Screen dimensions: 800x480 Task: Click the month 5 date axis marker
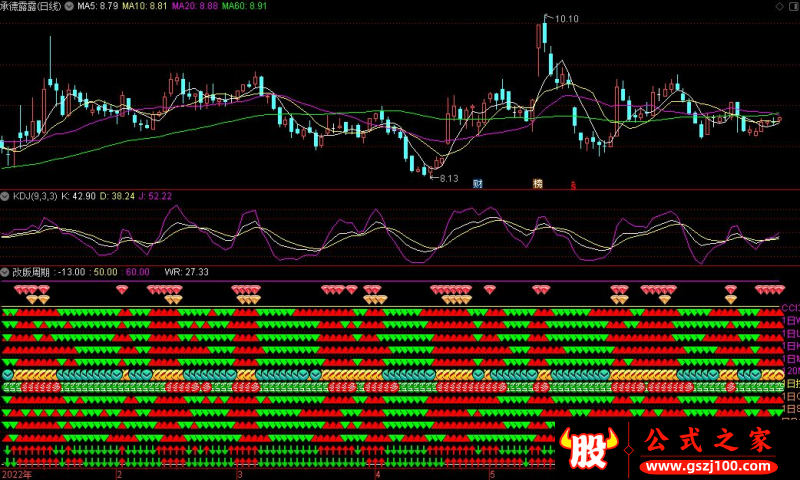492,475
